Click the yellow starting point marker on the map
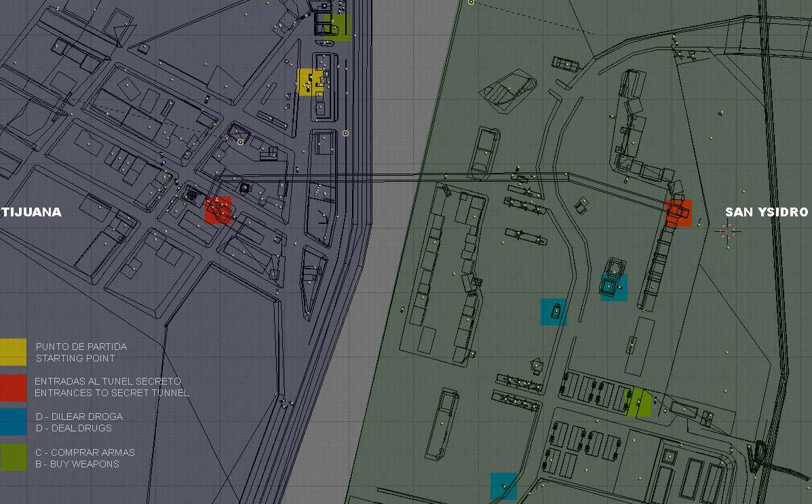 (310, 82)
